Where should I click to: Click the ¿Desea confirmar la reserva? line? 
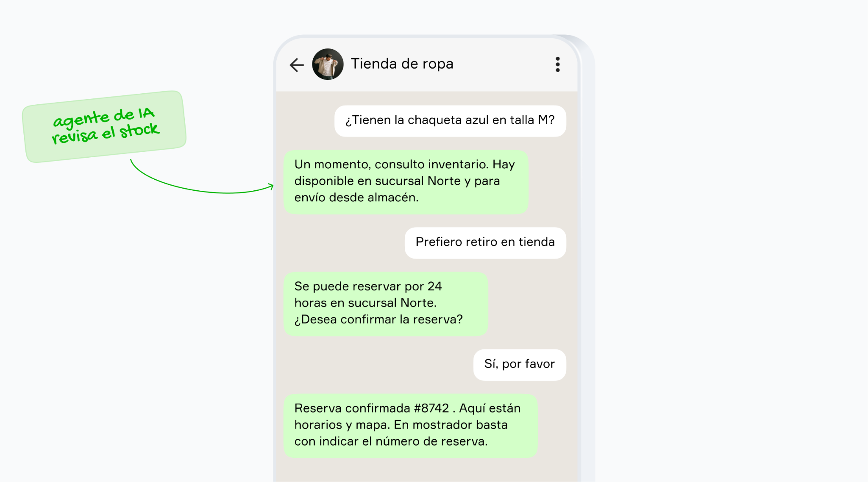tap(378, 320)
